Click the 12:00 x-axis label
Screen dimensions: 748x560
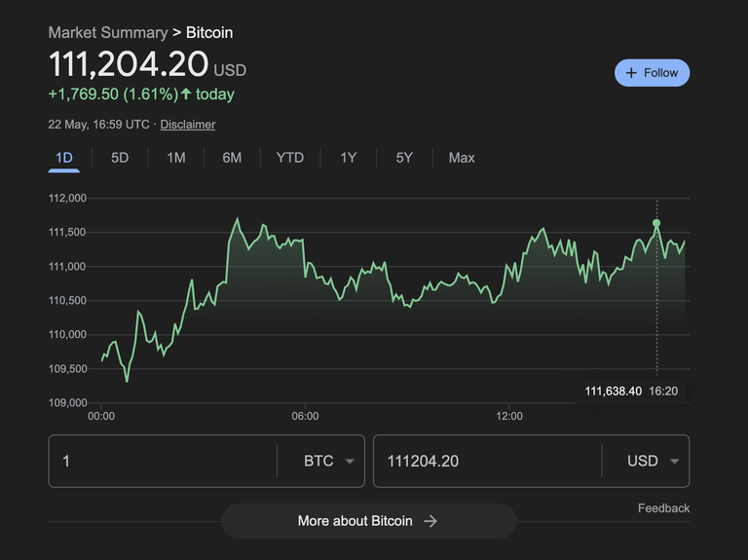[509, 416]
